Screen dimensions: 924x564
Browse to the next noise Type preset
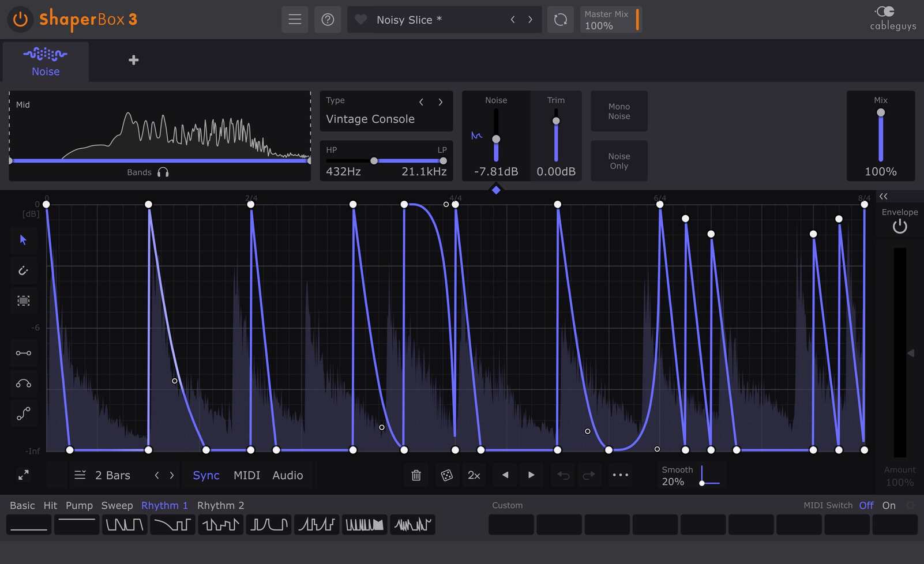coord(440,101)
